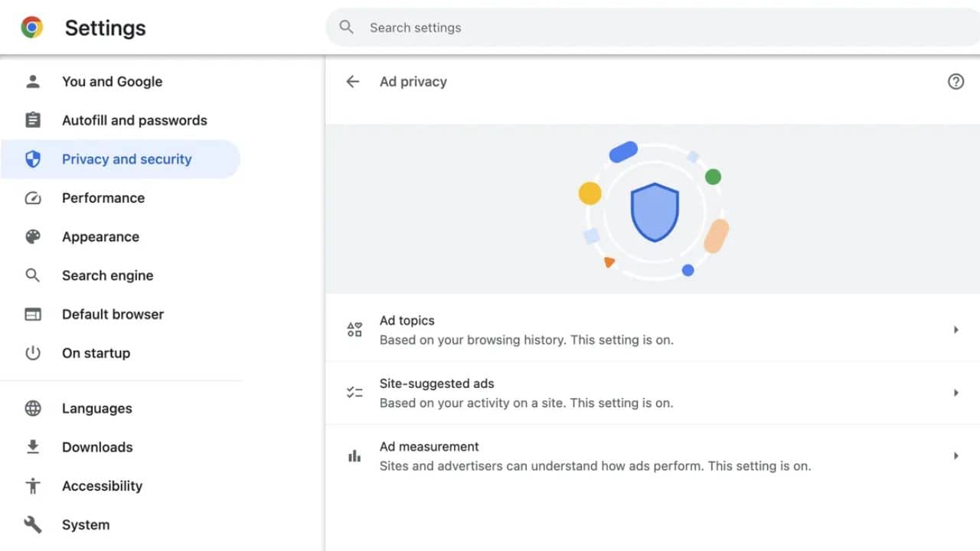
Task: Click the Chrome logo icon
Action: [31, 28]
